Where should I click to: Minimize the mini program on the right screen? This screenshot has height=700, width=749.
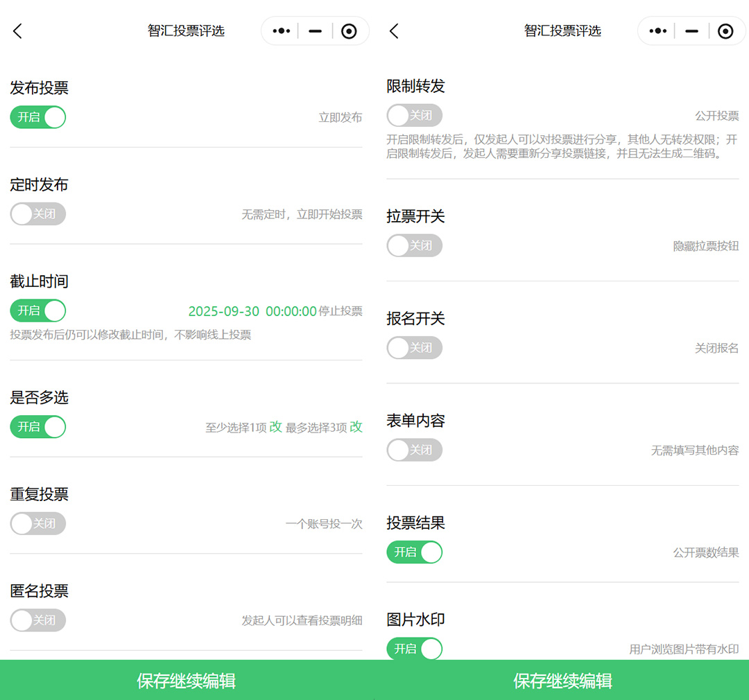[x=691, y=31]
